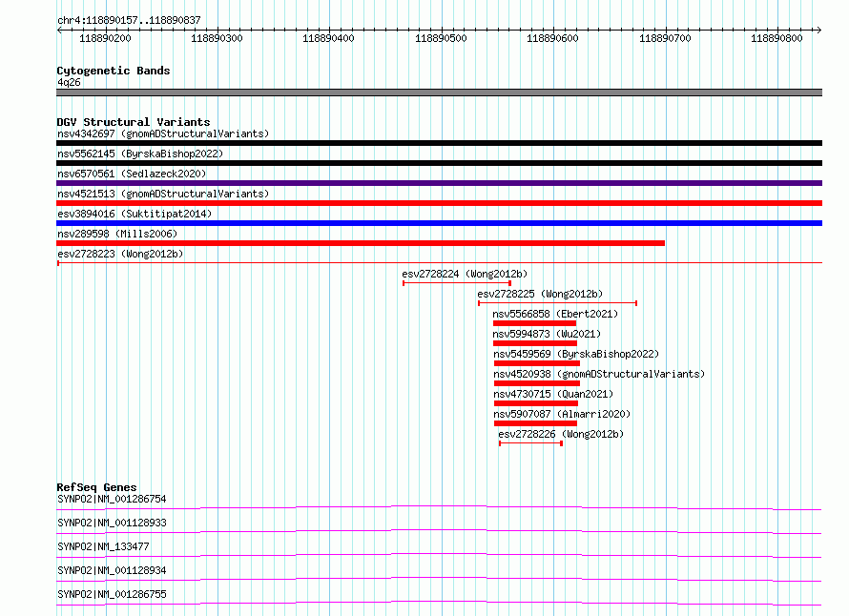Click ruler position 118890600
This screenshot has width=849, height=616.
tap(553, 38)
